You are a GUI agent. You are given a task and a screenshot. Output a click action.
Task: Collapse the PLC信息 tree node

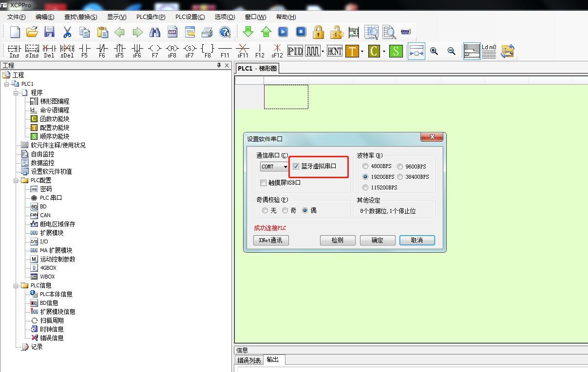pyautogui.click(x=16, y=285)
